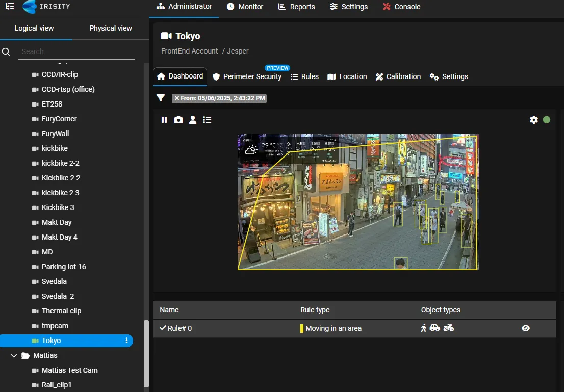
Task: Click the car object type icon
Action: [435, 328]
